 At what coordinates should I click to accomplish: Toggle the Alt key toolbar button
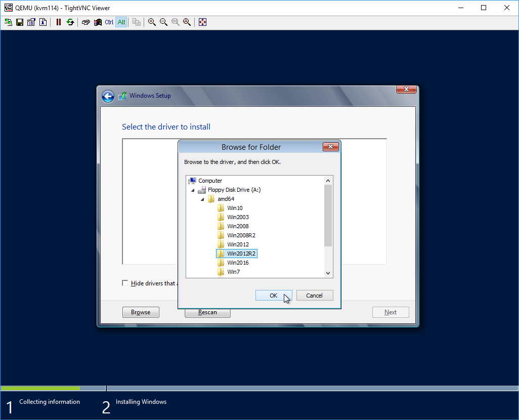tap(121, 22)
